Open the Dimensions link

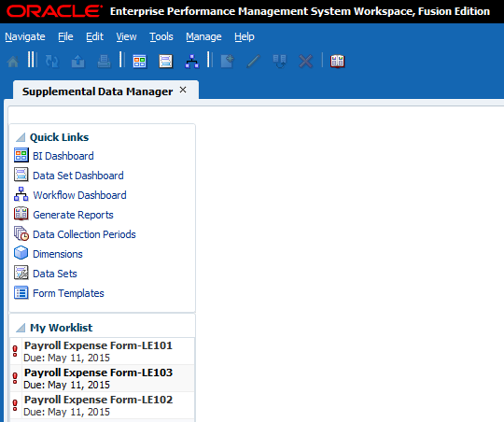[x=58, y=254]
